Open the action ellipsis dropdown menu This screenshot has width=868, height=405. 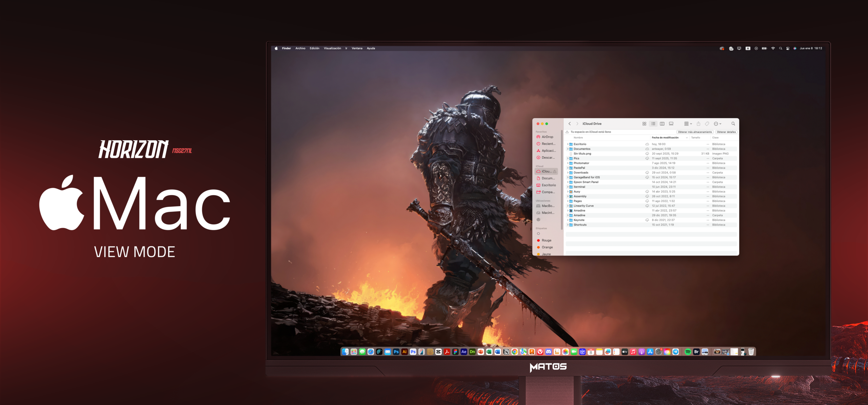[717, 124]
